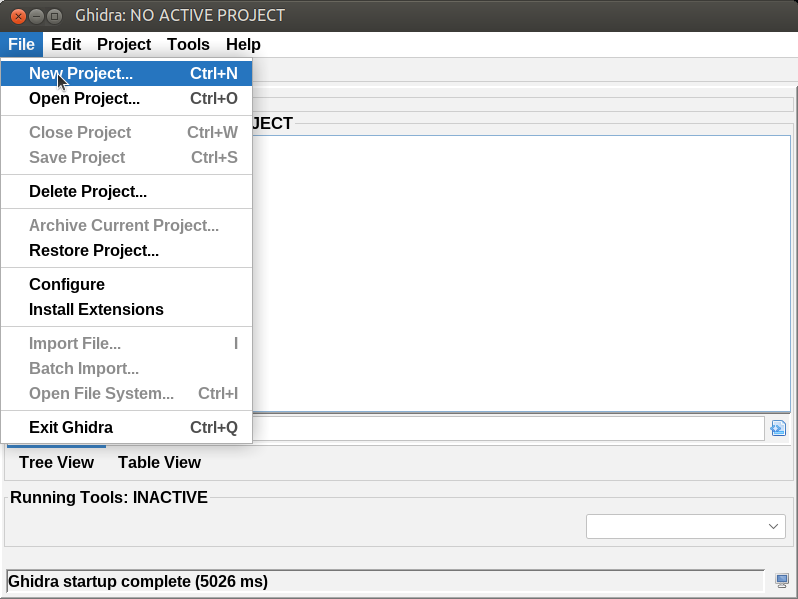This screenshot has height=599, width=798.
Task: Open the Help menu
Action: pyautogui.click(x=243, y=45)
